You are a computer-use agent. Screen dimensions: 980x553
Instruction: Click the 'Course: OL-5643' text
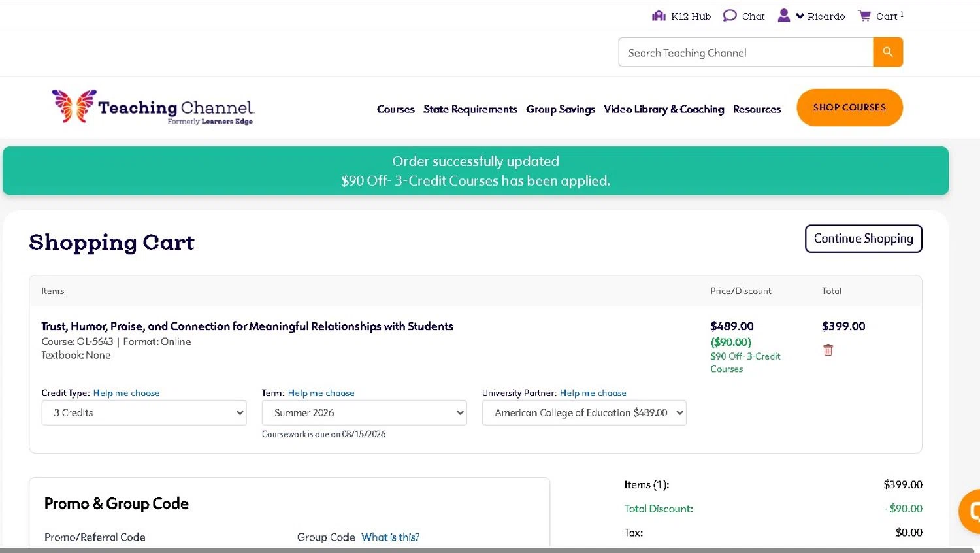[x=77, y=342]
